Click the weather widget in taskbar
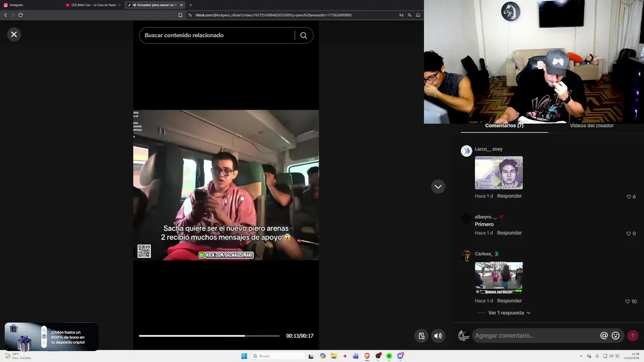The image size is (644, 362). [18, 356]
